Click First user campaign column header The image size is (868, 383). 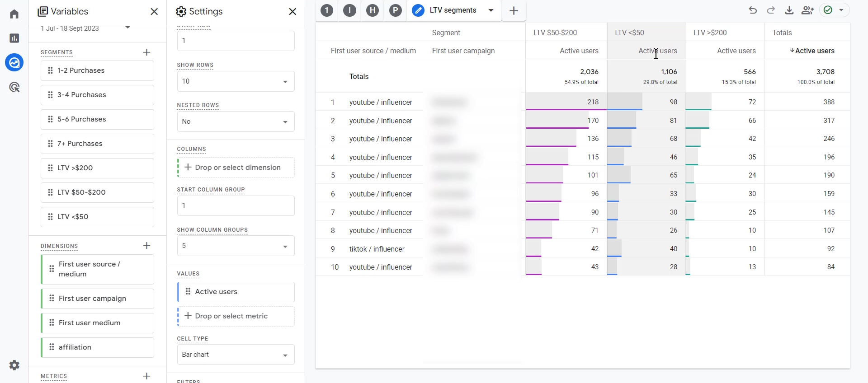463,51
